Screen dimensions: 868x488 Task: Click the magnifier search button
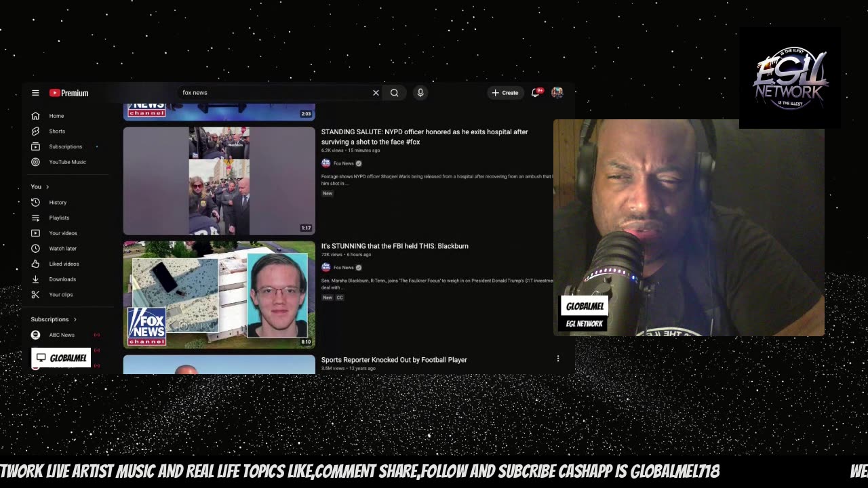[x=394, y=93]
